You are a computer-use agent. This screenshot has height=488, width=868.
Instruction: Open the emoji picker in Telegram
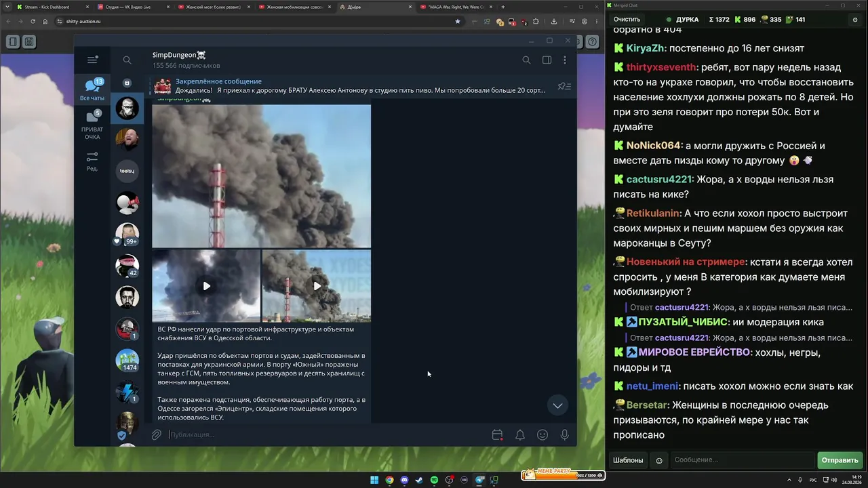pyautogui.click(x=542, y=434)
